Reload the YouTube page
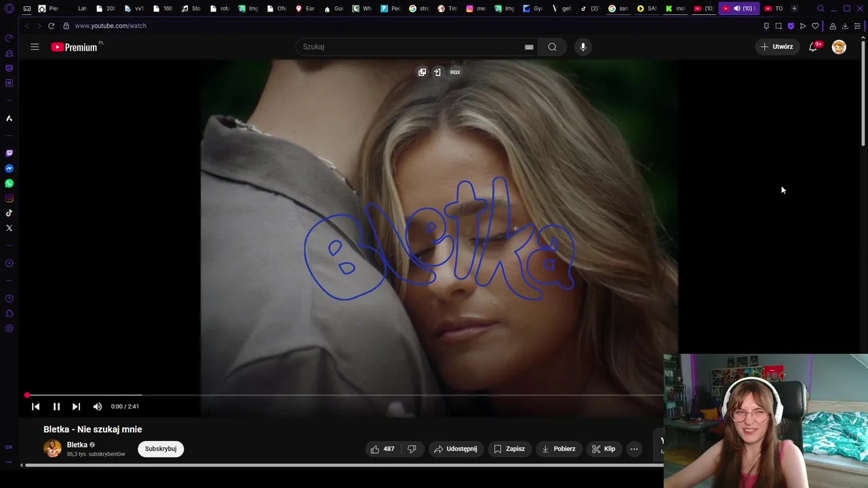This screenshot has height=488, width=868. 51,26
